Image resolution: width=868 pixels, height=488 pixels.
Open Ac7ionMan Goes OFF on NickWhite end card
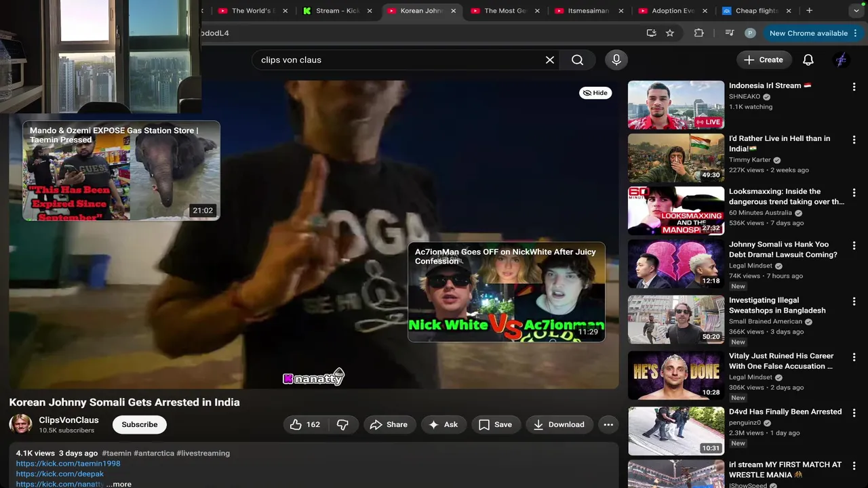pyautogui.click(x=507, y=292)
